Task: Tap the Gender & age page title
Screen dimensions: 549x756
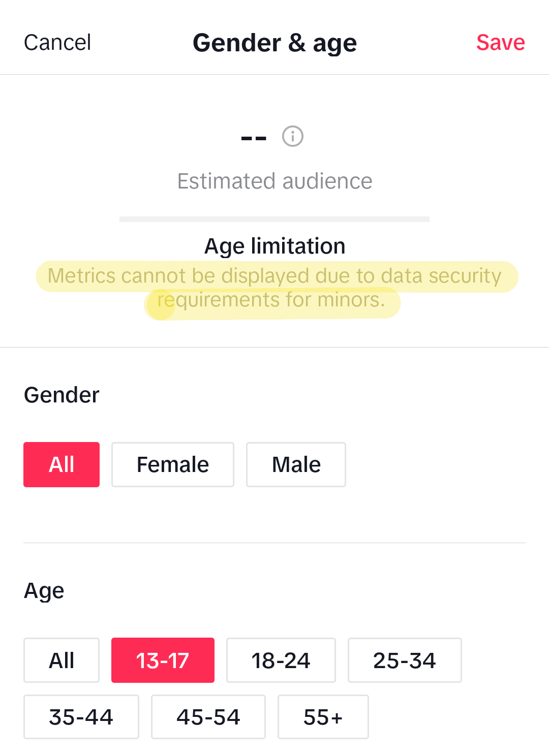Action: click(274, 43)
